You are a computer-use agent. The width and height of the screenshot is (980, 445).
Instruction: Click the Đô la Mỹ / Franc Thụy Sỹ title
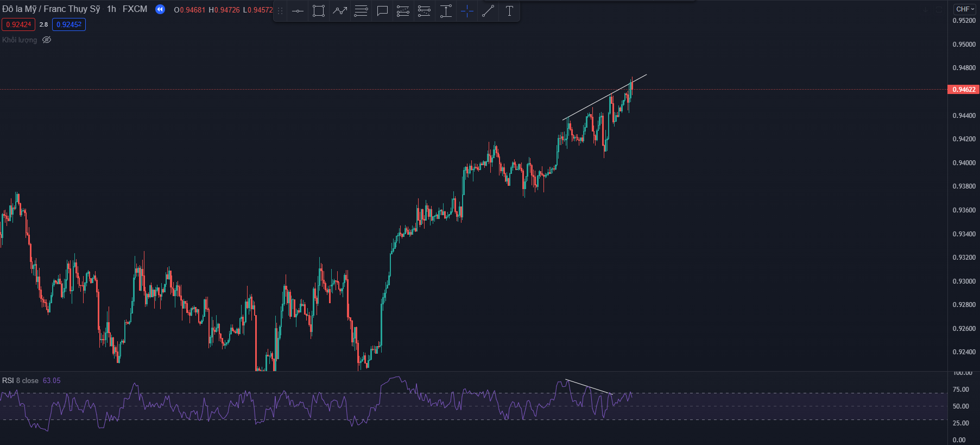[x=51, y=9]
